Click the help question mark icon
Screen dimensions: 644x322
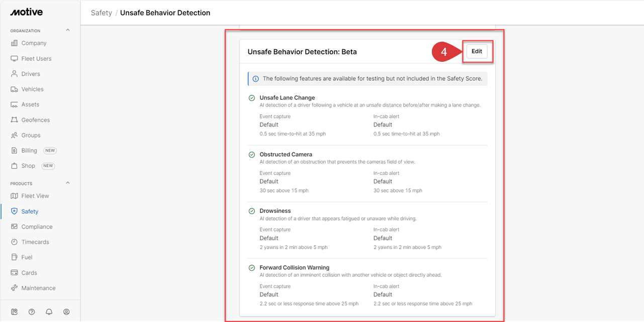click(x=32, y=311)
